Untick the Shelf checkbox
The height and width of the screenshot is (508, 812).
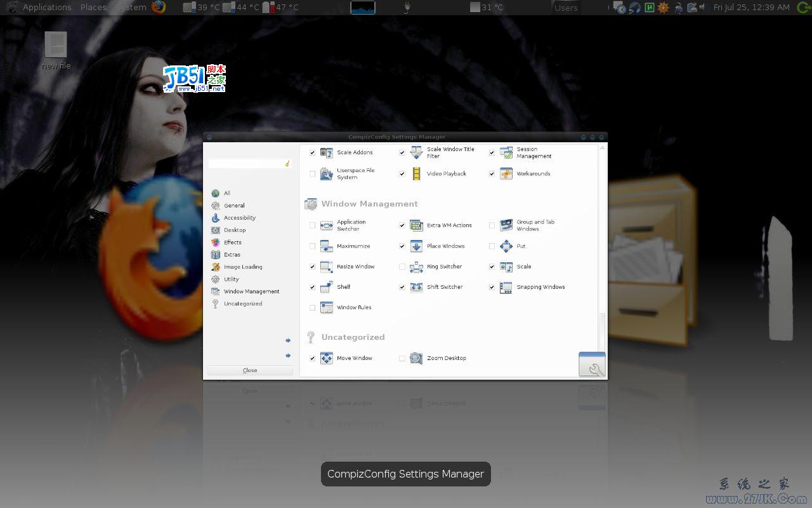pos(312,287)
